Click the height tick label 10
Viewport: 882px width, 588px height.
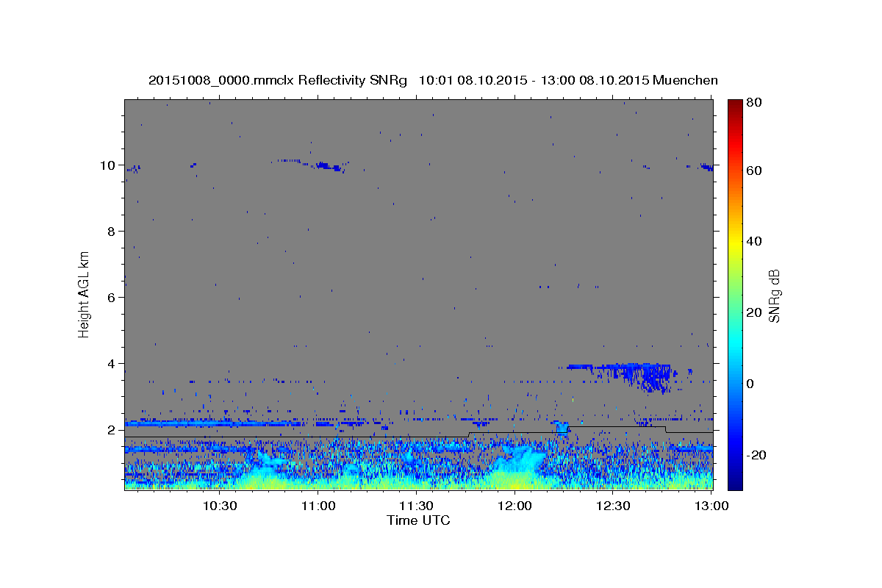108,165
